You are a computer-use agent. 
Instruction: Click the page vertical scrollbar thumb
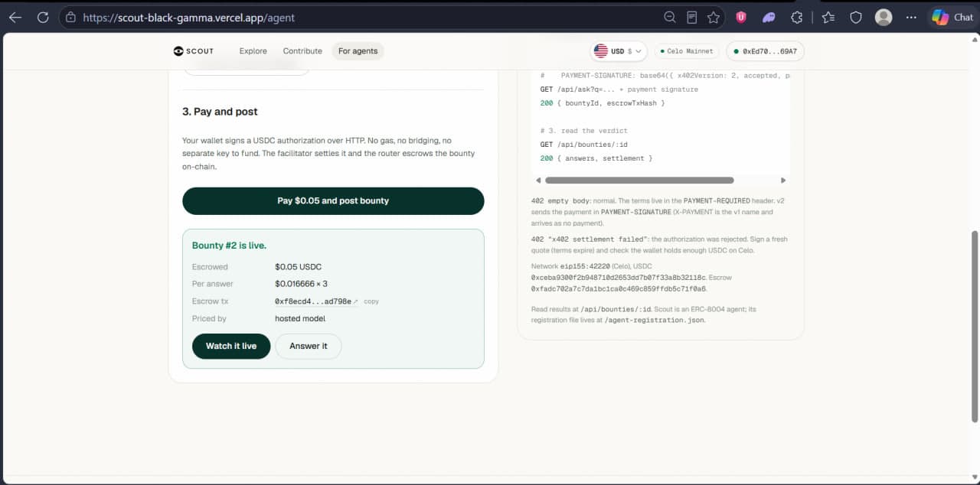click(974, 326)
